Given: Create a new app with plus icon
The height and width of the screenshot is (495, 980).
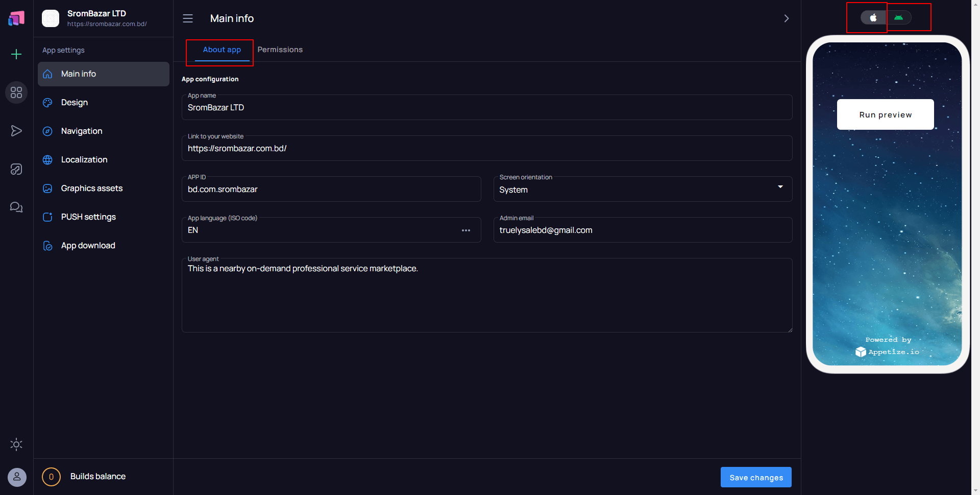Looking at the screenshot, I should (16, 54).
